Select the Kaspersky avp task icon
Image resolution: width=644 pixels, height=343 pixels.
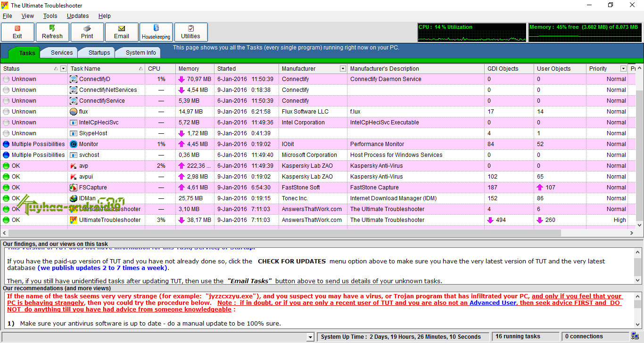tap(74, 166)
